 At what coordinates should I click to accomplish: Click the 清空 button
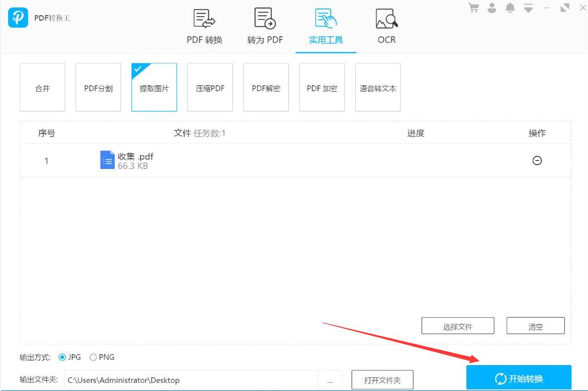535,326
